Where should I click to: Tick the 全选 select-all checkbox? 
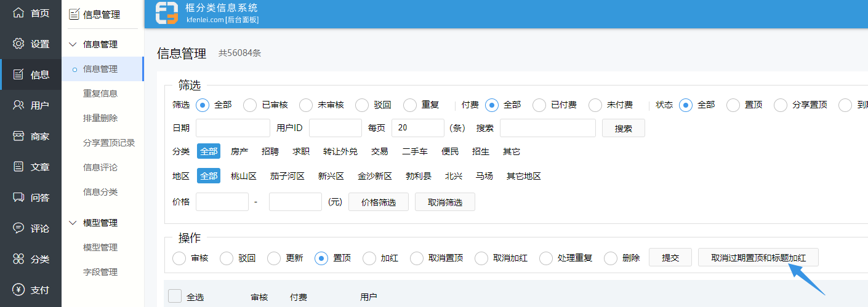tap(175, 297)
